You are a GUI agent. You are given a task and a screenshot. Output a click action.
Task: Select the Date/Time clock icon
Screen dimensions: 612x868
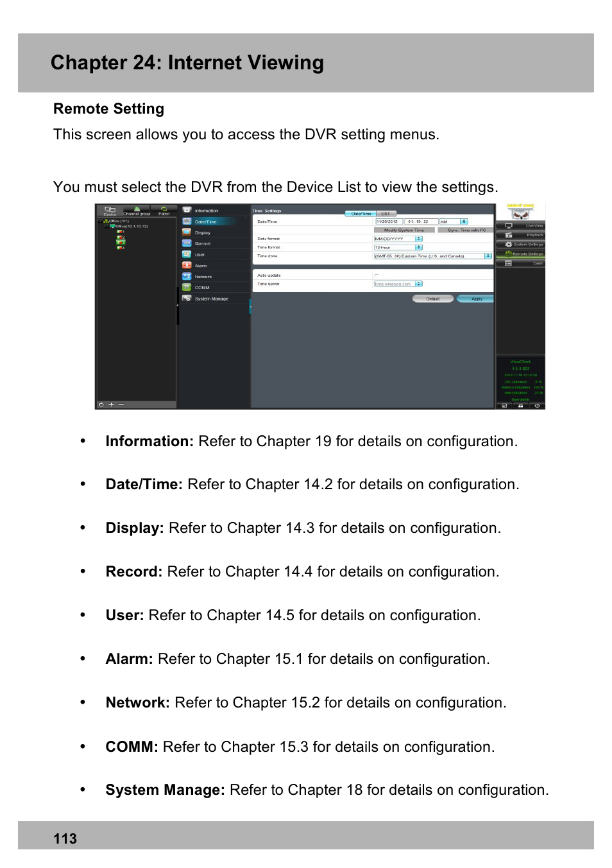point(187,221)
